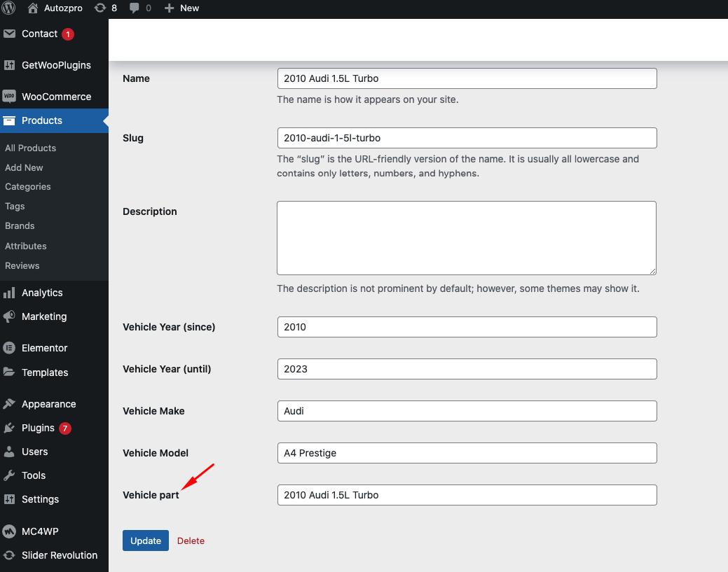Click the Slug input field

point(467,138)
